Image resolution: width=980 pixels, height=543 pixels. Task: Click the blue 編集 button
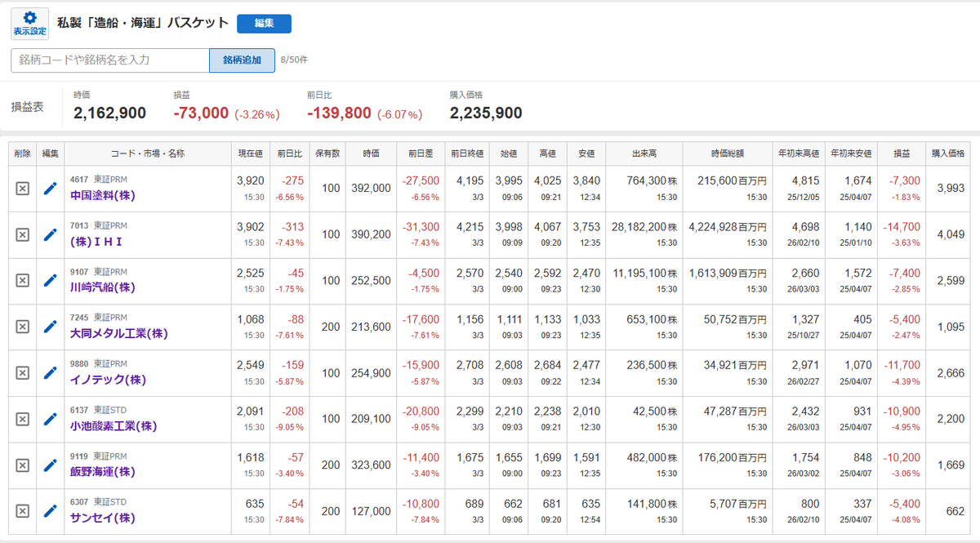click(264, 24)
